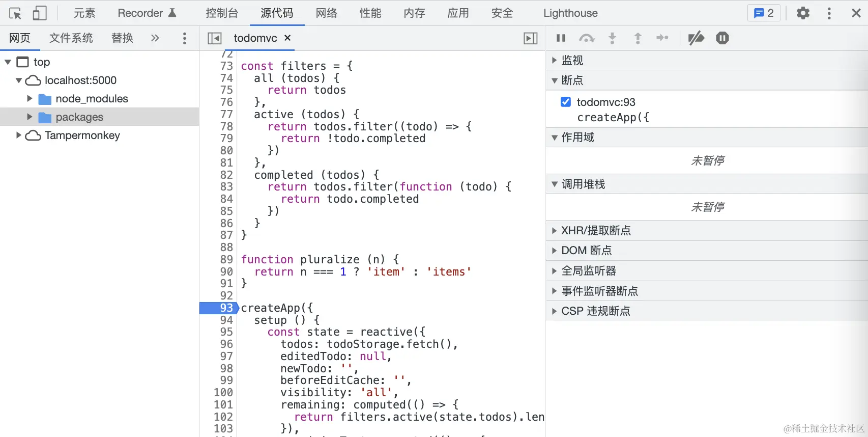Open DevTools settings gear
868x437 pixels.
[803, 13]
